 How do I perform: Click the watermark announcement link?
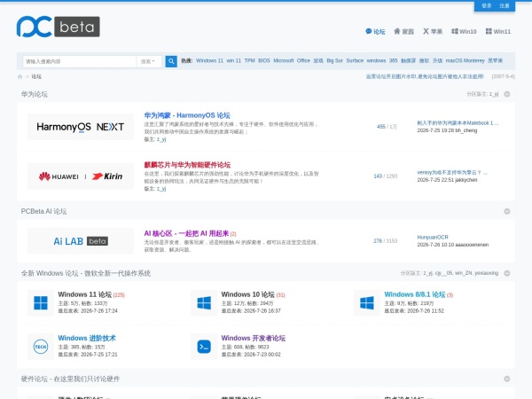coord(425,76)
